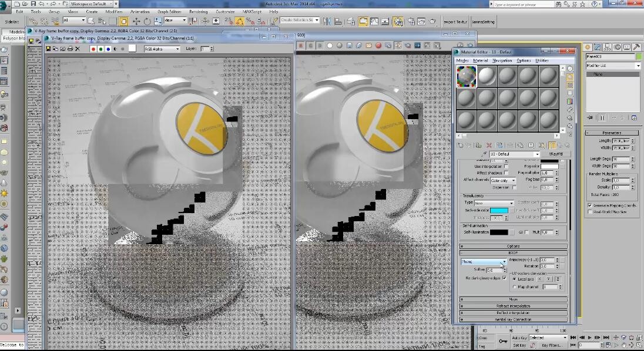Click Window/Crossing selection icon

[x=123, y=21]
